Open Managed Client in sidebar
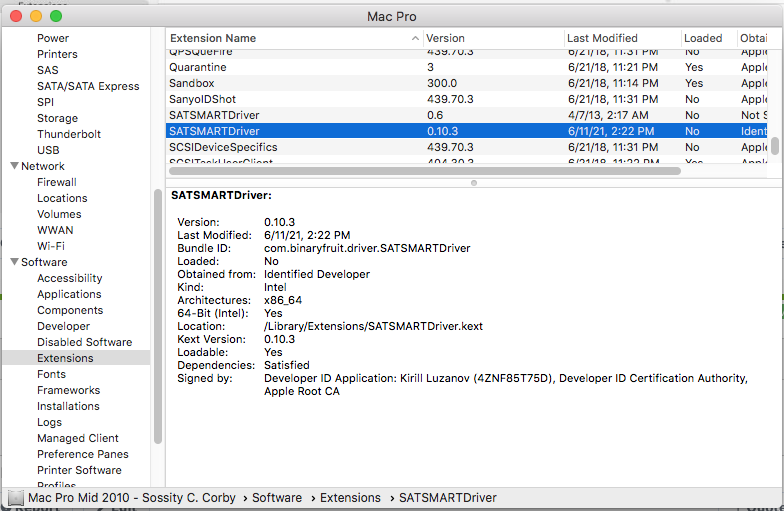Screen dimensions: 784x511 tap(78, 438)
